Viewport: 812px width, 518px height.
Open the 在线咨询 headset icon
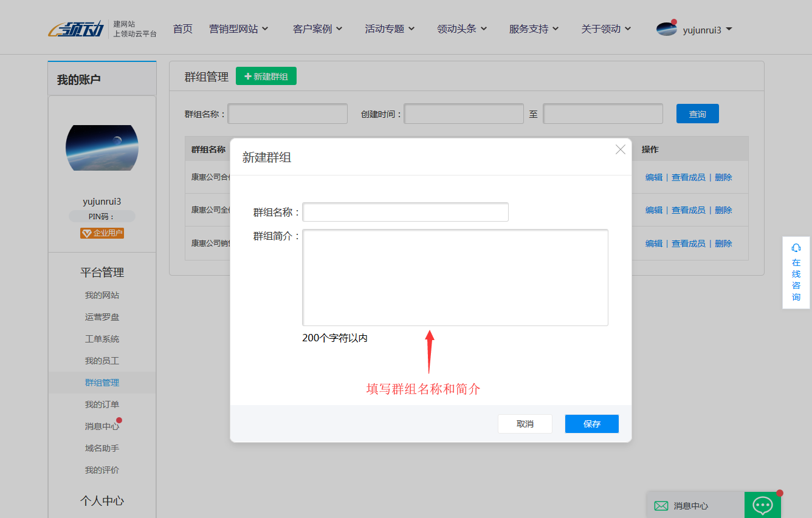(x=796, y=248)
